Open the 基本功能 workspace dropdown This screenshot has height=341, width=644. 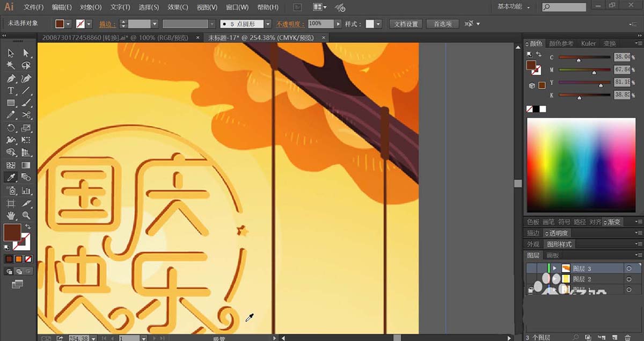pos(514,7)
